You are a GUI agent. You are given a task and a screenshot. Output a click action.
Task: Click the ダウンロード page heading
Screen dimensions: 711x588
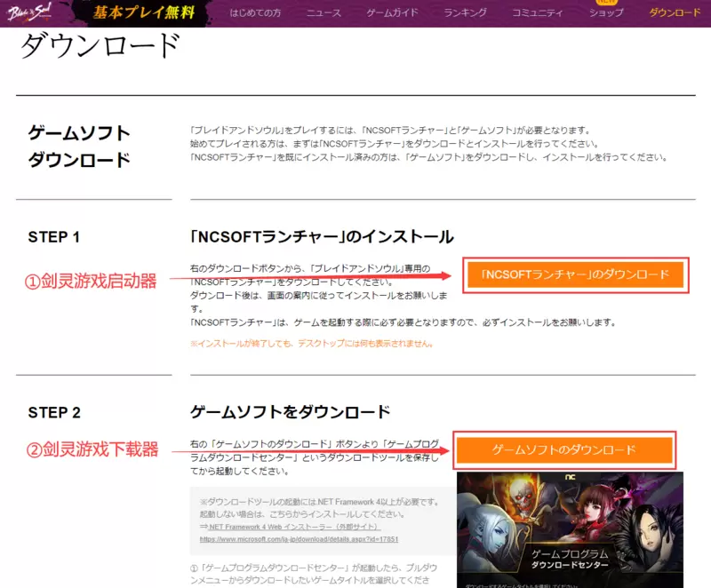pyautogui.click(x=100, y=46)
